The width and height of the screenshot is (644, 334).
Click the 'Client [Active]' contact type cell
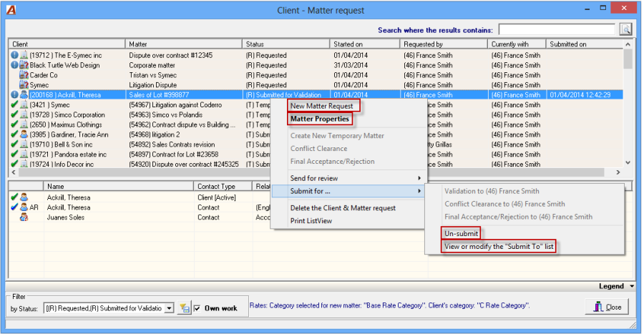click(216, 197)
